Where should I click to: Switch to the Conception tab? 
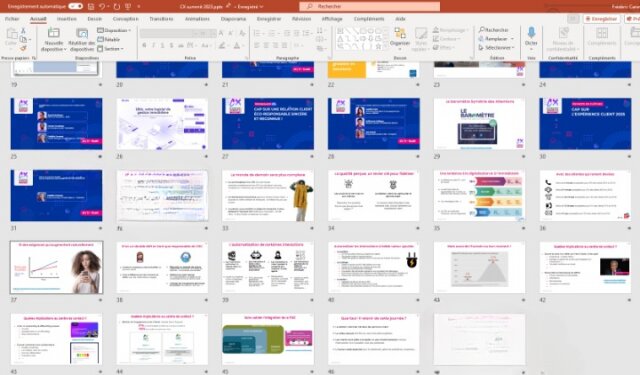click(125, 19)
